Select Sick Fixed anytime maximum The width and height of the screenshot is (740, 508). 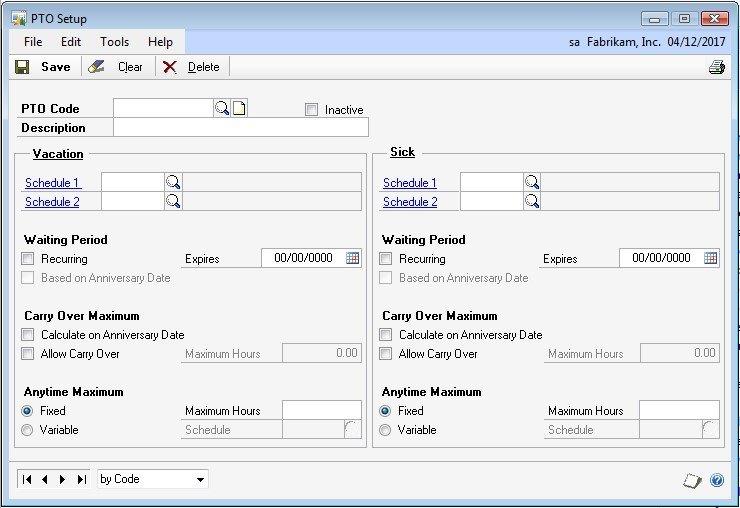click(385, 411)
